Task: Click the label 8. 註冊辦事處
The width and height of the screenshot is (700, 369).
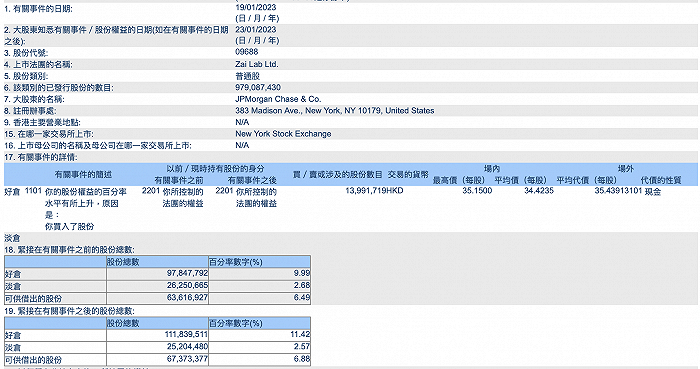Action: point(30,111)
